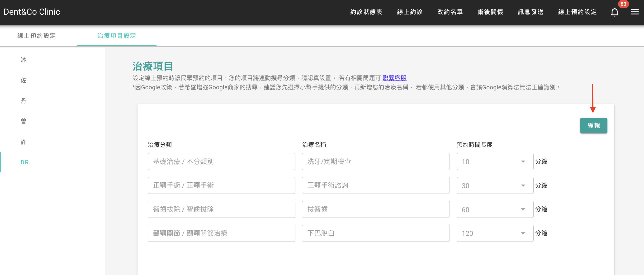Select doctor 佐 in the sidebar
The width and height of the screenshot is (644, 275).
click(24, 80)
